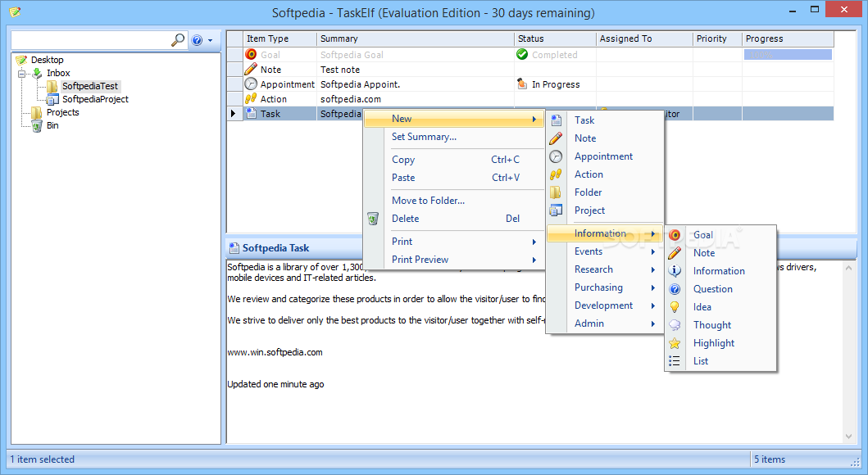Open the blue help question icon
Viewport: 868px width, 475px height.
click(x=197, y=40)
